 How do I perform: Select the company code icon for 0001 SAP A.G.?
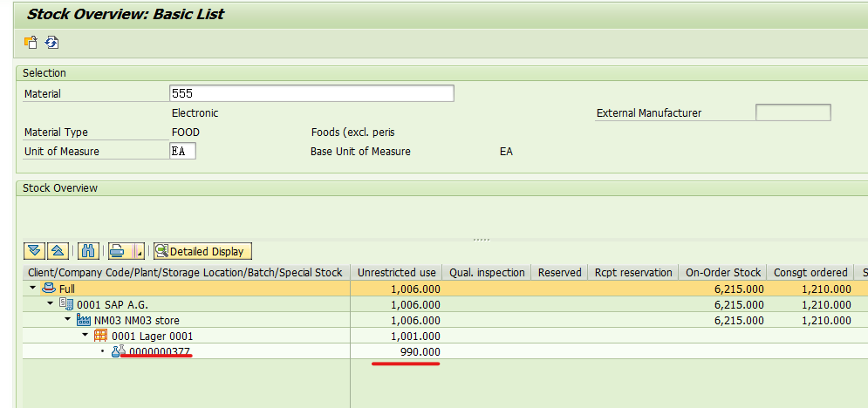66,304
